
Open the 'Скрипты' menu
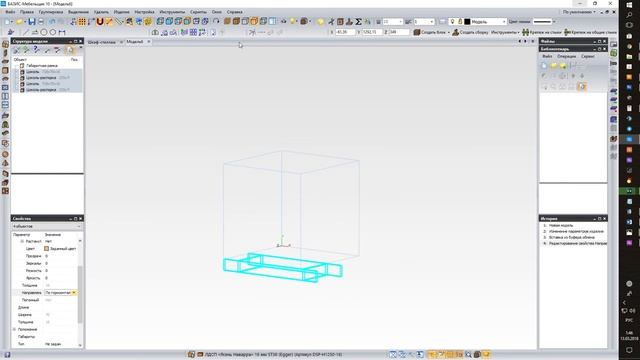(198, 12)
